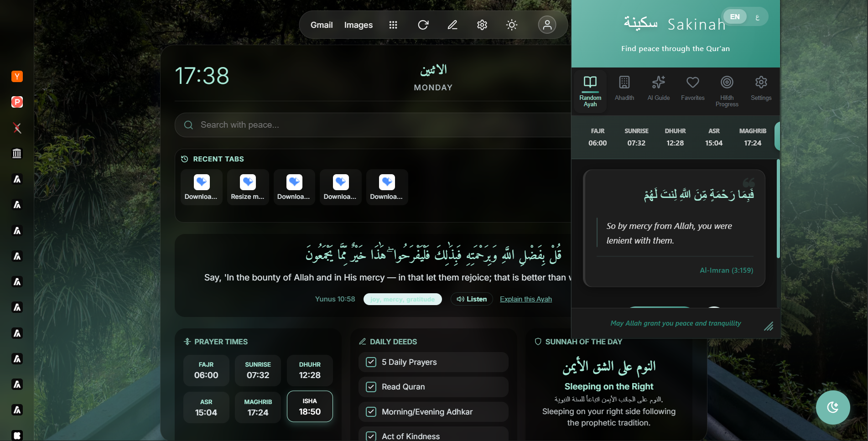Open the Google apps grid
Image resolution: width=868 pixels, height=441 pixels.
tap(393, 25)
